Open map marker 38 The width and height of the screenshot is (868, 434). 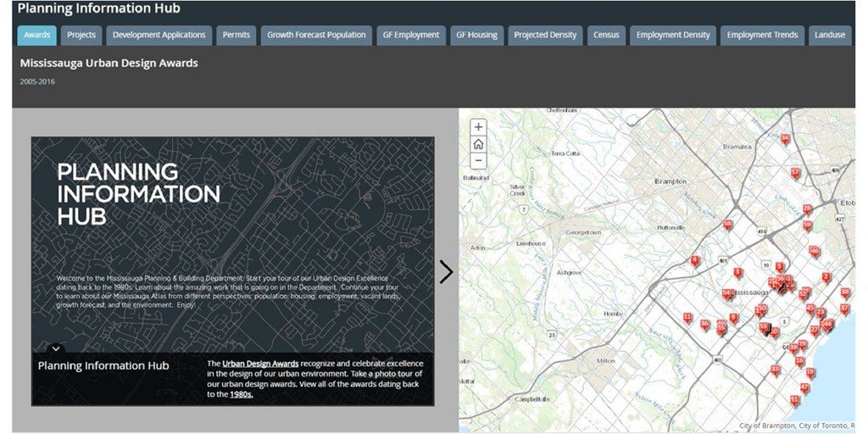coord(845,292)
